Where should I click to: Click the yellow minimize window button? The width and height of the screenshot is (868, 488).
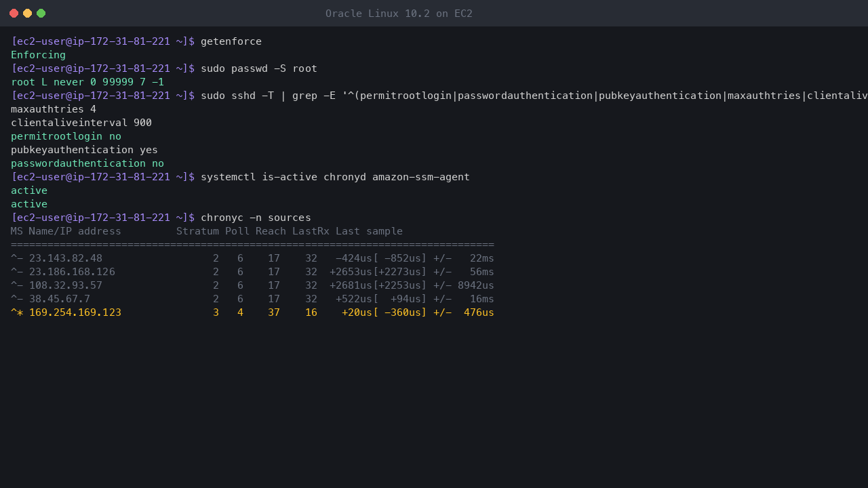(27, 14)
